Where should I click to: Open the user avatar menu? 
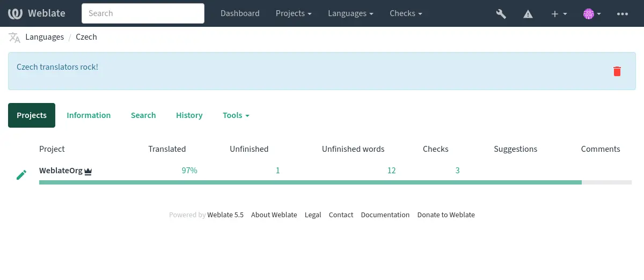(592, 14)
